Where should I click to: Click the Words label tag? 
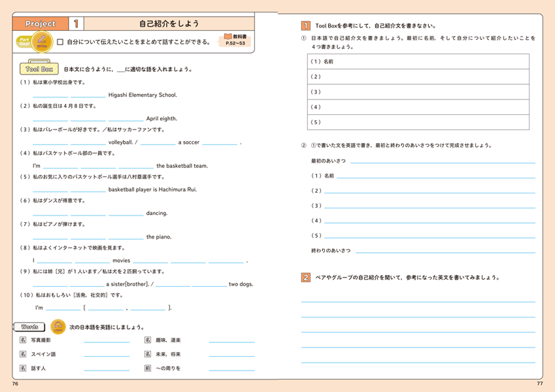tap(29, 327)
